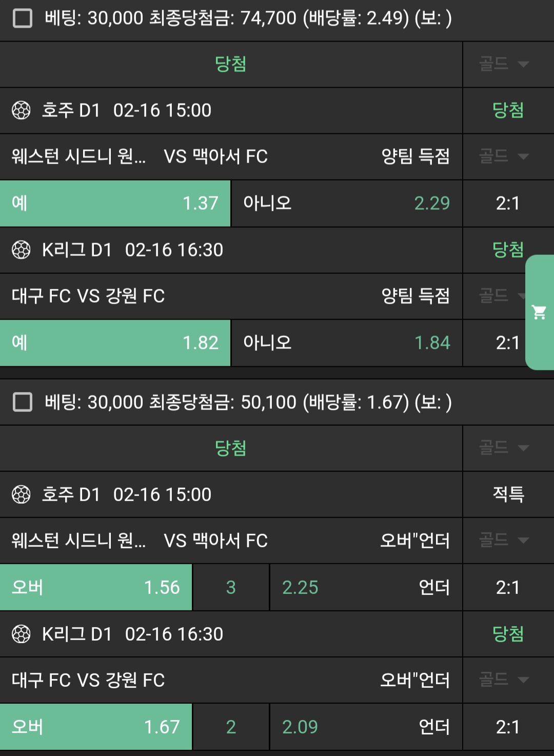Open 골드 dropdown in the 50,100 slip header
This screenshot has height=756, width=554.
coord(504,448)
